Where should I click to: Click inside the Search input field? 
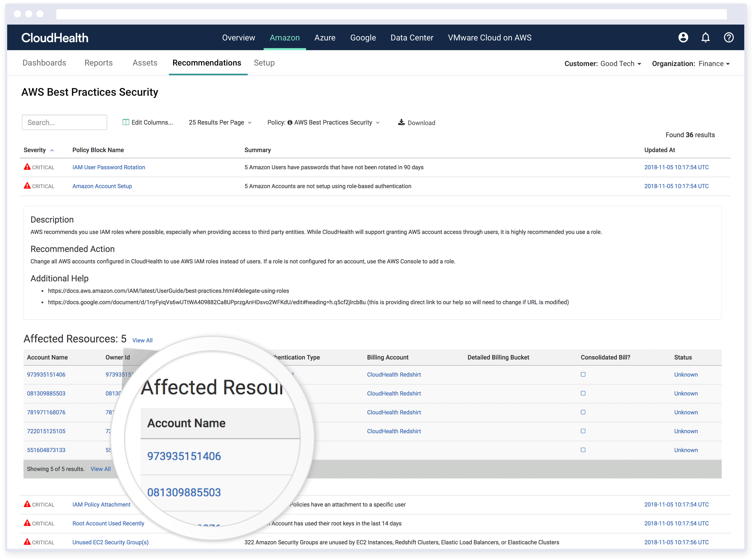(x=64, y=122)
